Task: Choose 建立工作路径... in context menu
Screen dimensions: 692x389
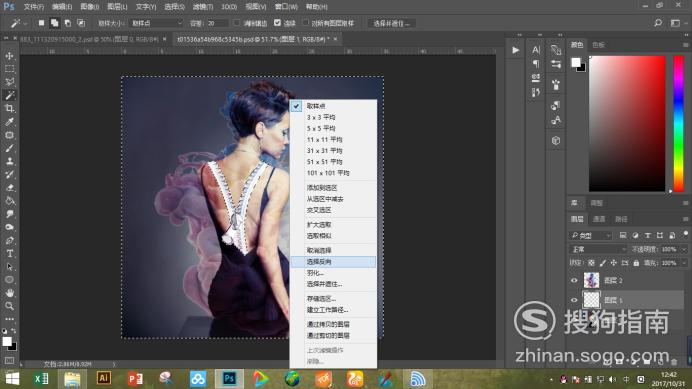Action: [333, 310]
